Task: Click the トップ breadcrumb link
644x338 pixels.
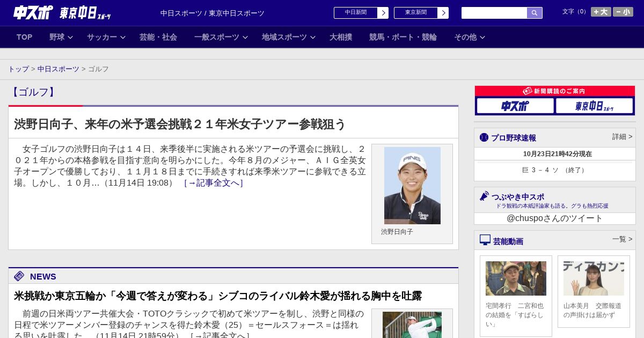Action: [x=18, y=69]
